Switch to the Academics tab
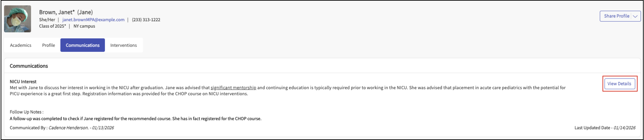Image resolution: width=644 pixels, height=140 pixels. click(x=21, y=45)
